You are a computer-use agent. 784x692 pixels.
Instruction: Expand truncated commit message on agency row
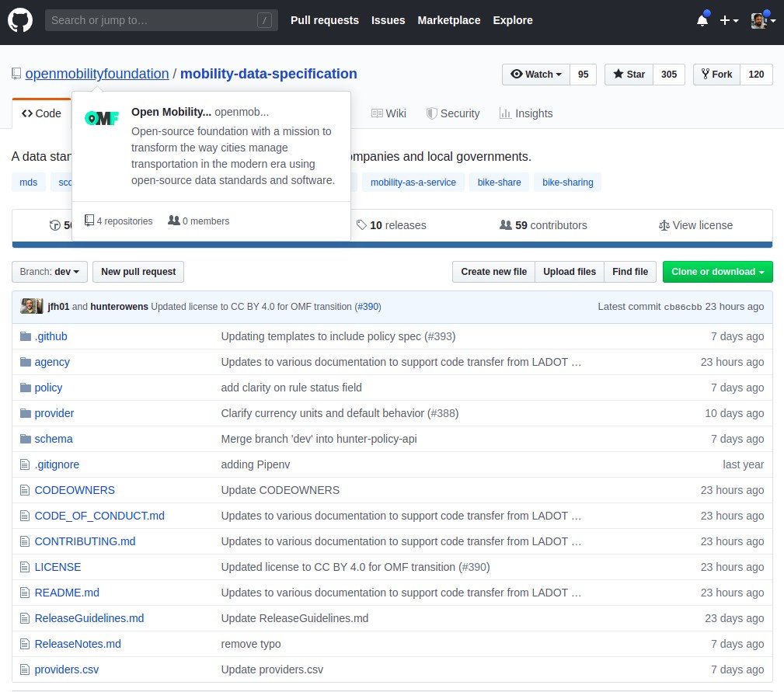pyautogui.click(x=577, y=362)
